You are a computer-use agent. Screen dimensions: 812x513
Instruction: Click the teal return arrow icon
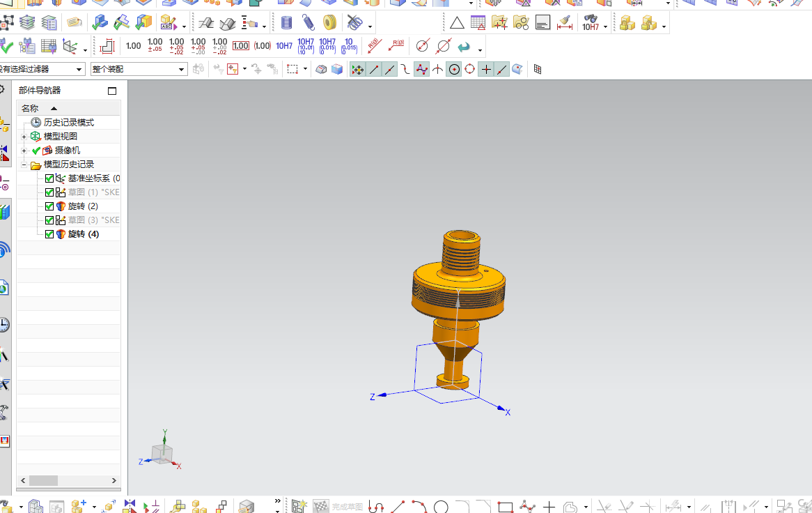coord(464,47)
